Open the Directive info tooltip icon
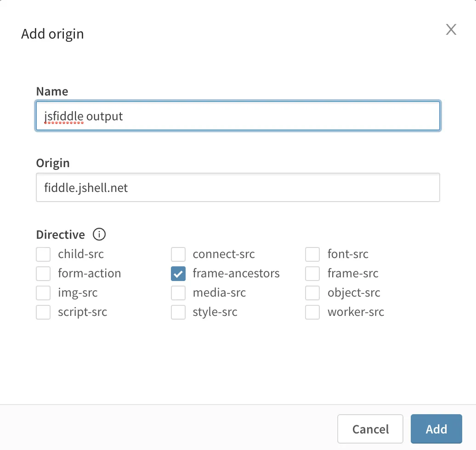Image resolution: width=476 pixels, height=450 pixels. 99,235
